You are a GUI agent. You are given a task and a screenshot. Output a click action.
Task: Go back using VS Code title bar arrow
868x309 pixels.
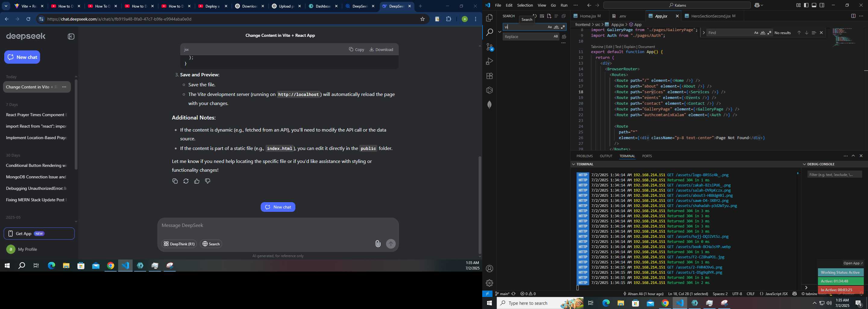click(589, 5)
